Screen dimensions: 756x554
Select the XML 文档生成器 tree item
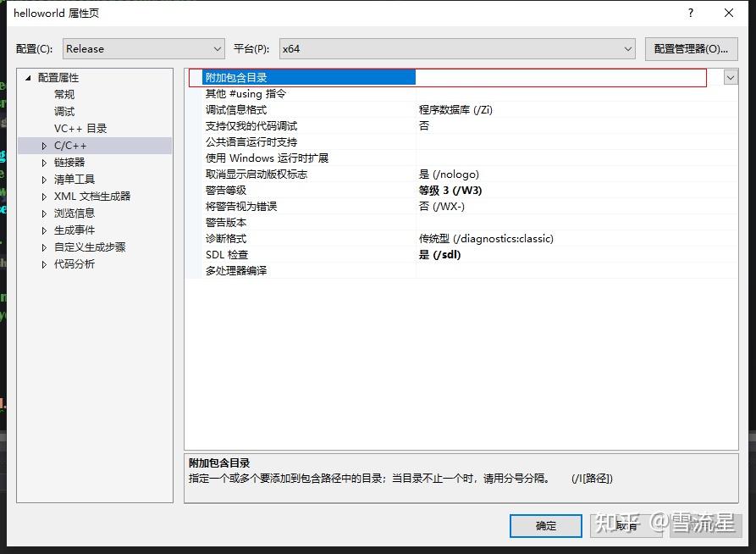pos(92,197)
